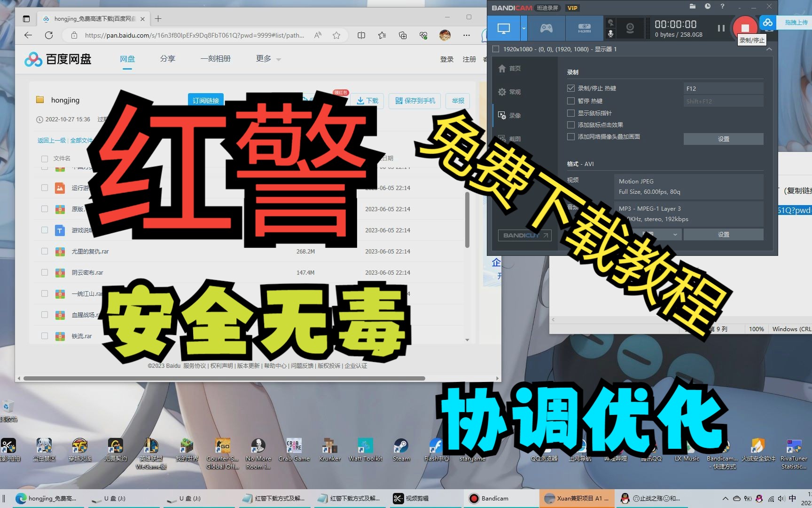Open the Edge profile avatar
This screenshot has height=508, width=812.
pyautogui.click(x=445, y=35)
